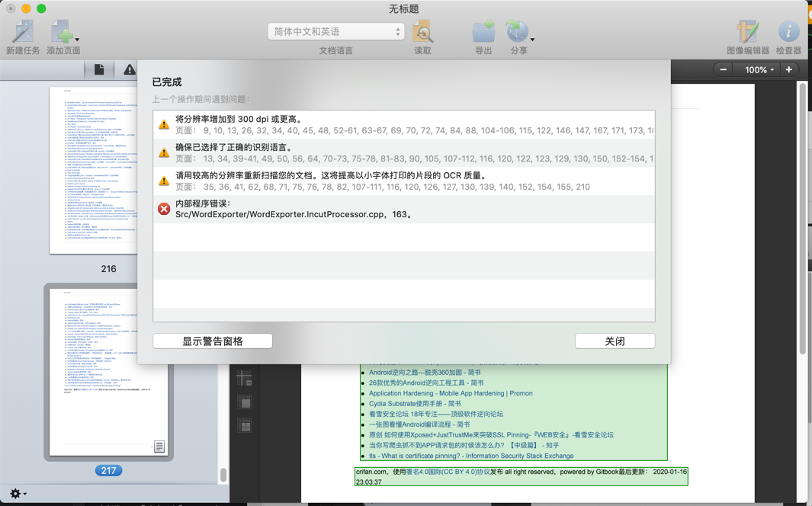Click the 分享 globe icon

pyautogui.click(x=517, y=31)
